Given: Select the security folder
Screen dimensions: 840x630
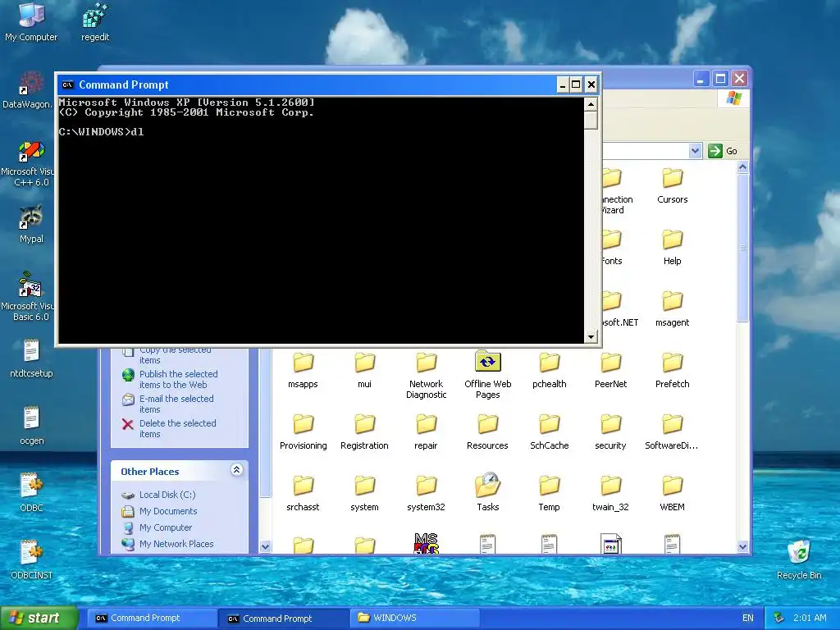Looking at the screenshot, I should point(610,431).
